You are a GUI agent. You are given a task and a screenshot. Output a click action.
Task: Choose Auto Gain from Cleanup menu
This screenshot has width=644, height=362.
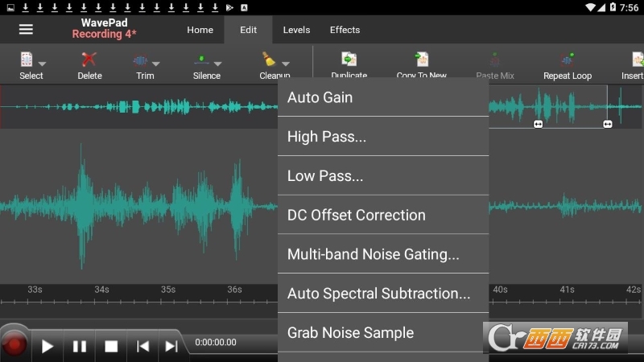(383, 97)
